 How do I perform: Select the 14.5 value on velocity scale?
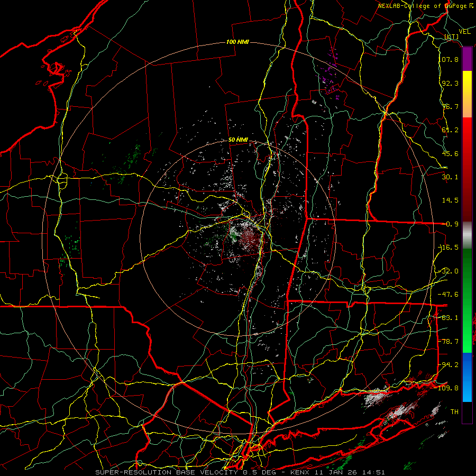pyautogui.click(x=450, y=200)
